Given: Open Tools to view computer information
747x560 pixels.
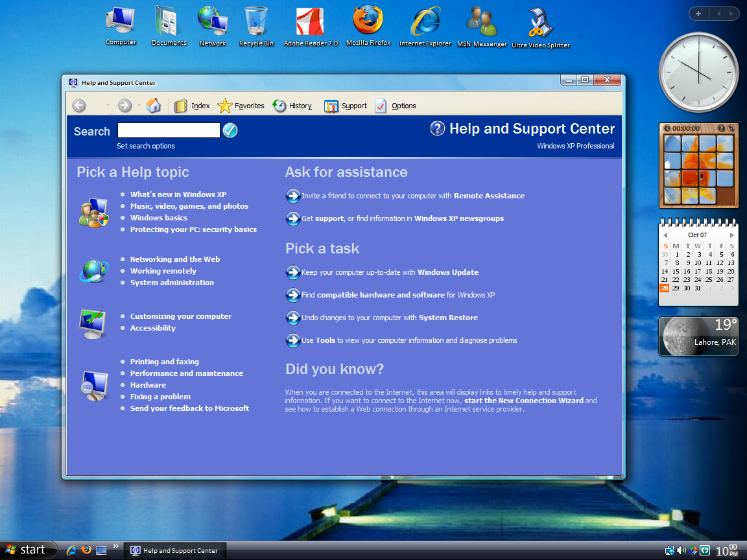Looking at the screenshot, I should pos(326,340).
